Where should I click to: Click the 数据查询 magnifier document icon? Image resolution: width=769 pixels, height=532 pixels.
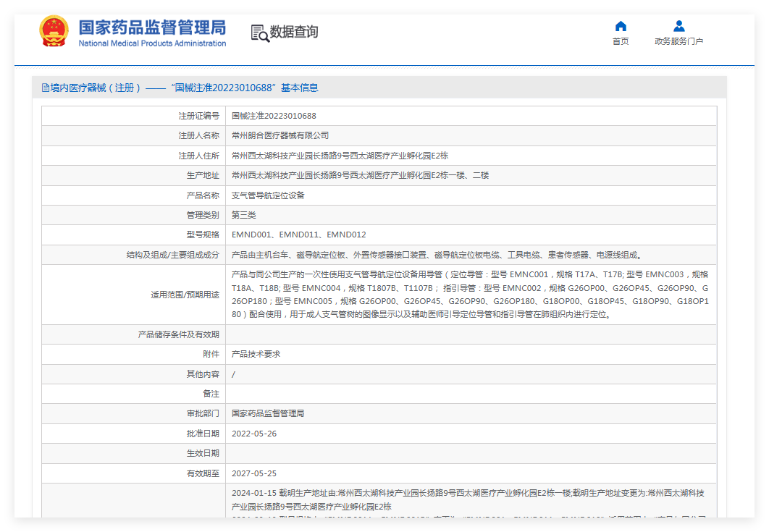[x=260, y=33]
